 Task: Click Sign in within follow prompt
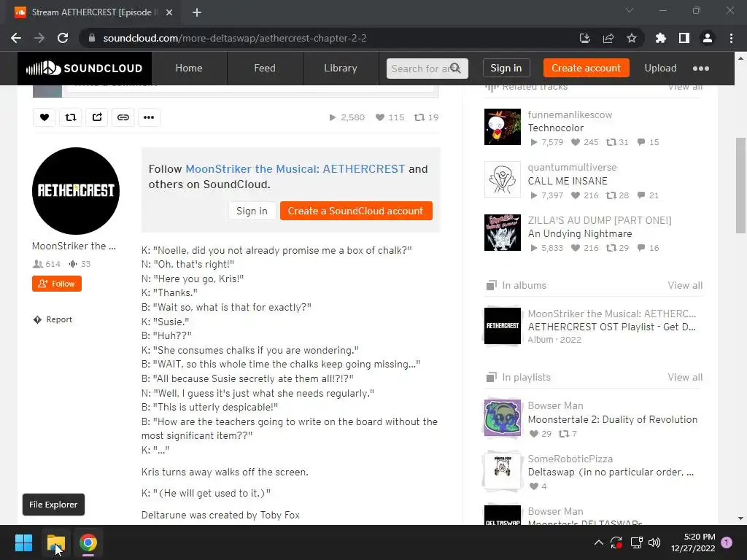tap(252, 211)
